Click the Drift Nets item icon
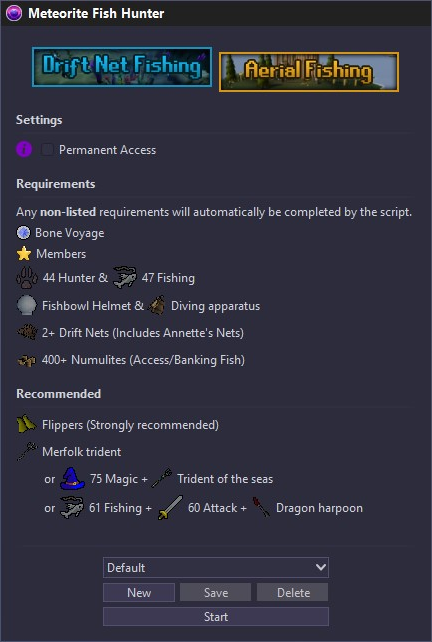 point(27,332)
